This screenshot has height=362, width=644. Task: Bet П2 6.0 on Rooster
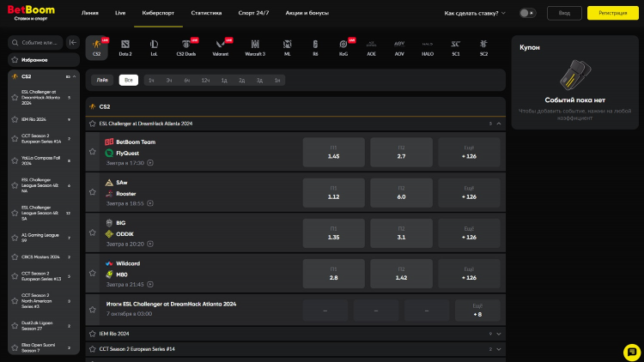401,193
